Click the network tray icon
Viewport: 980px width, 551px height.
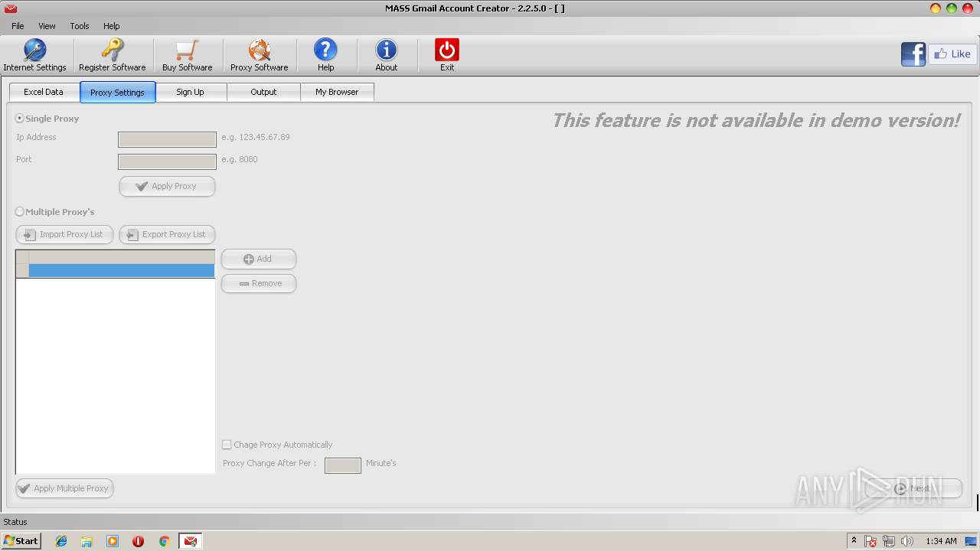click(x=889, y=541)
